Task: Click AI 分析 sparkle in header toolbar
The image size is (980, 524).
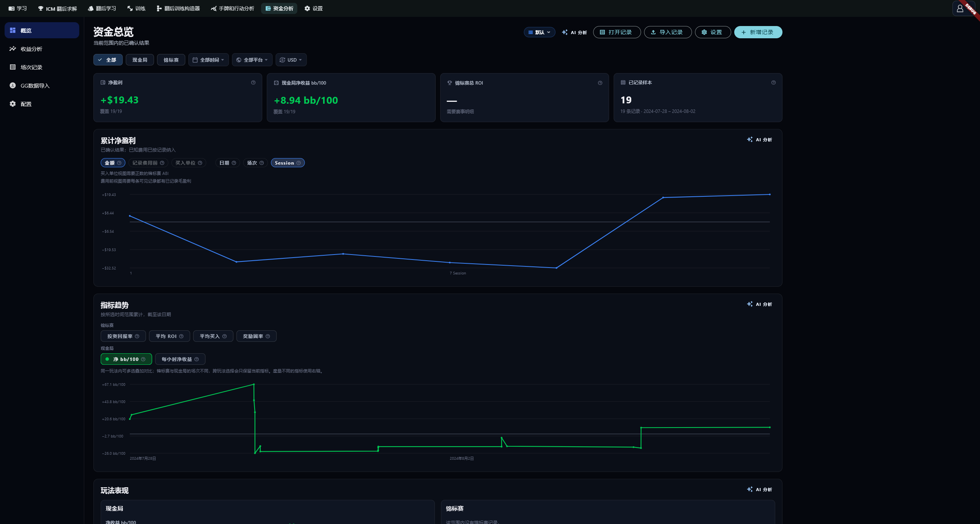Action: click(574, 33)
